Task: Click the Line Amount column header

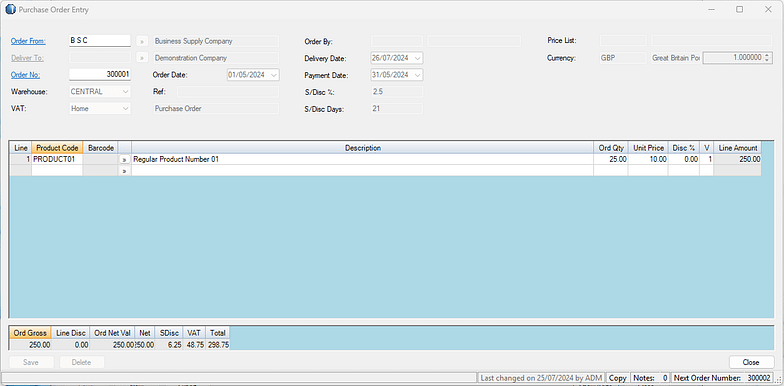Action: (x=738, y=148)
